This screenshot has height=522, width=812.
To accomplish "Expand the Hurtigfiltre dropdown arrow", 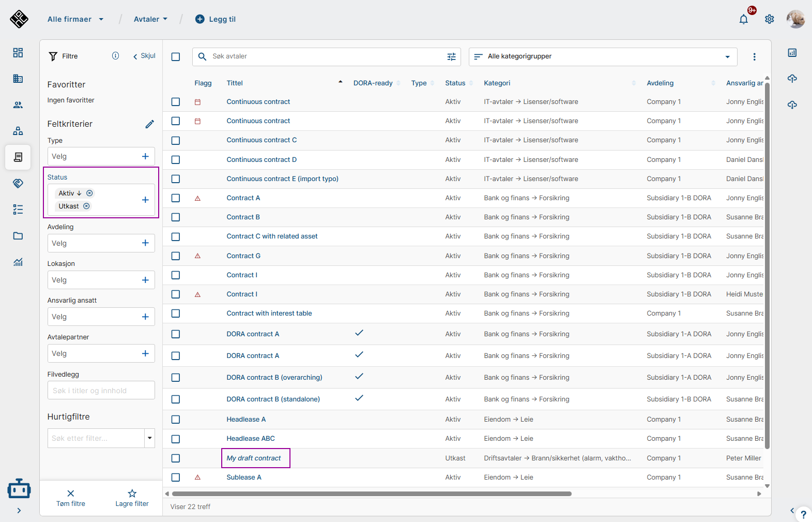I will pyautogui.click(x=149, y=438).
